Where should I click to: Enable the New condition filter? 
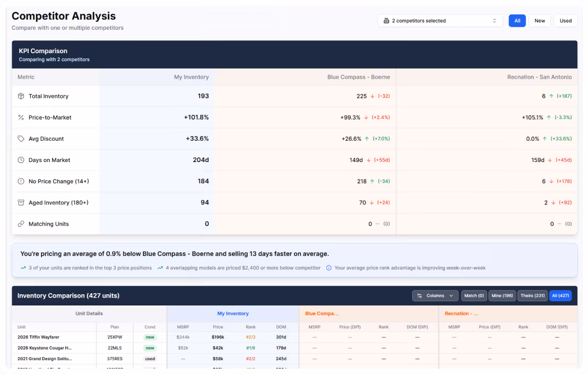[x=540, y=20]
